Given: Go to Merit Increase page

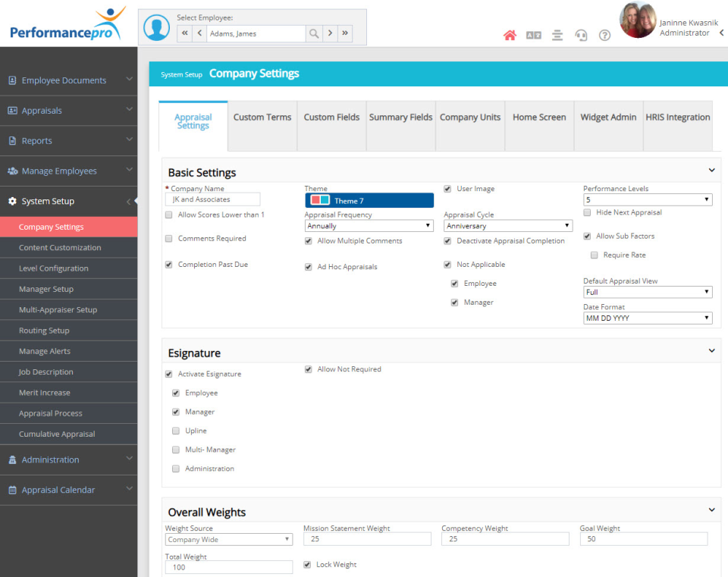Looking at the screenshot, I should tap(69, 393).
